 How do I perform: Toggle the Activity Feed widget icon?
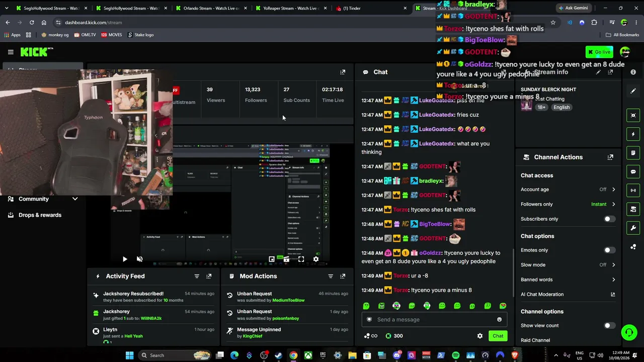coord(633,134)
